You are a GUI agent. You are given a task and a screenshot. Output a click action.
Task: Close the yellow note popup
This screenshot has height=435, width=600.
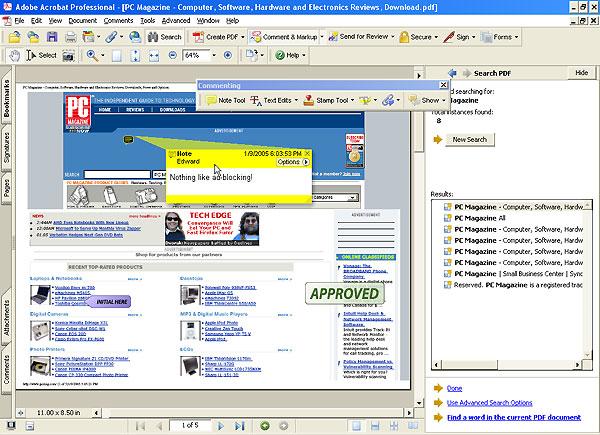307,153
